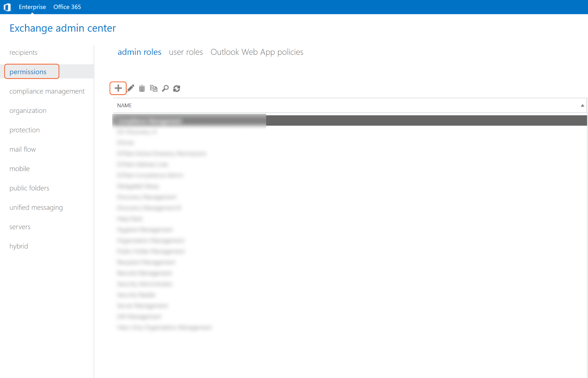This screenshot has height=378, width=588.
Task: Open the hybrid section
Action: (x=19, y=246)
